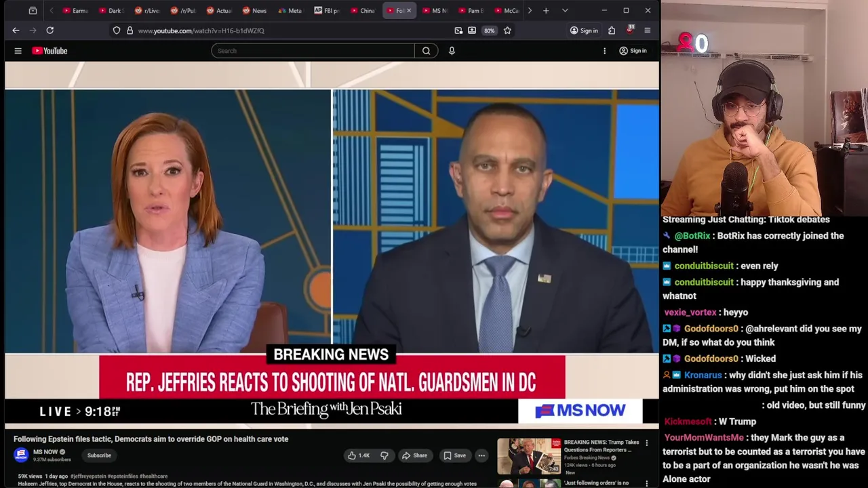The width and height of the screenshot is (868, 488).
Task: Switch to the r/Live Reddit tab
Action: [147, 11]
